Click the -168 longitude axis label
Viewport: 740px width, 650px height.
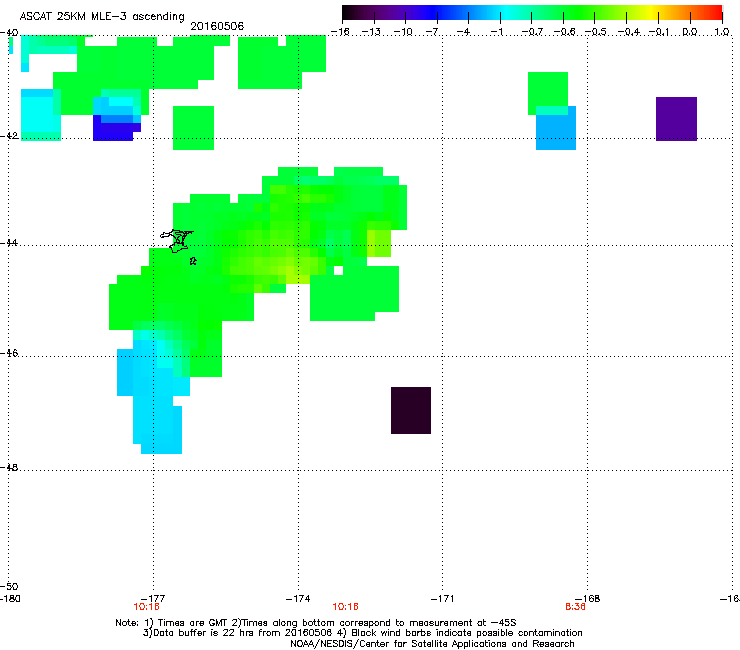pyautogui.click(x=588, y=599)
